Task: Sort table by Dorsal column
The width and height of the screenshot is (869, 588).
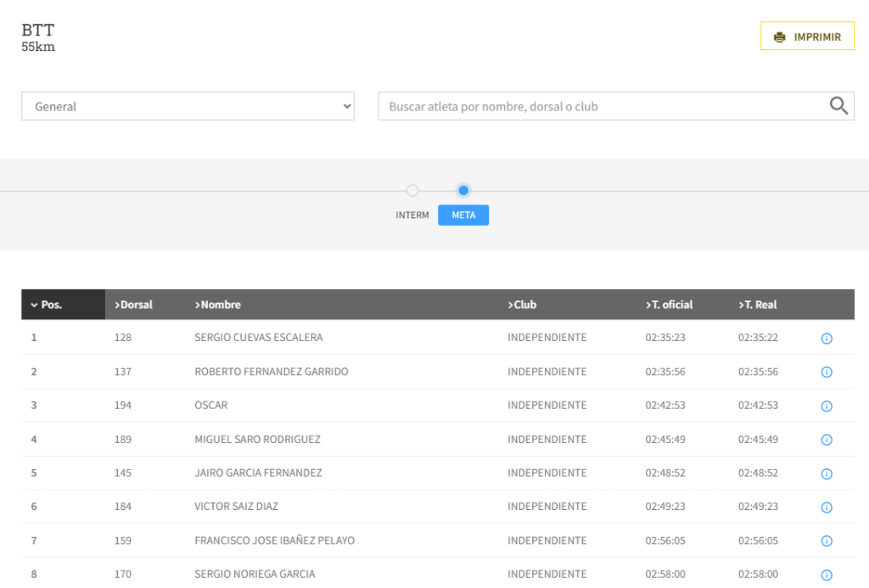Action: click(134, 305)
